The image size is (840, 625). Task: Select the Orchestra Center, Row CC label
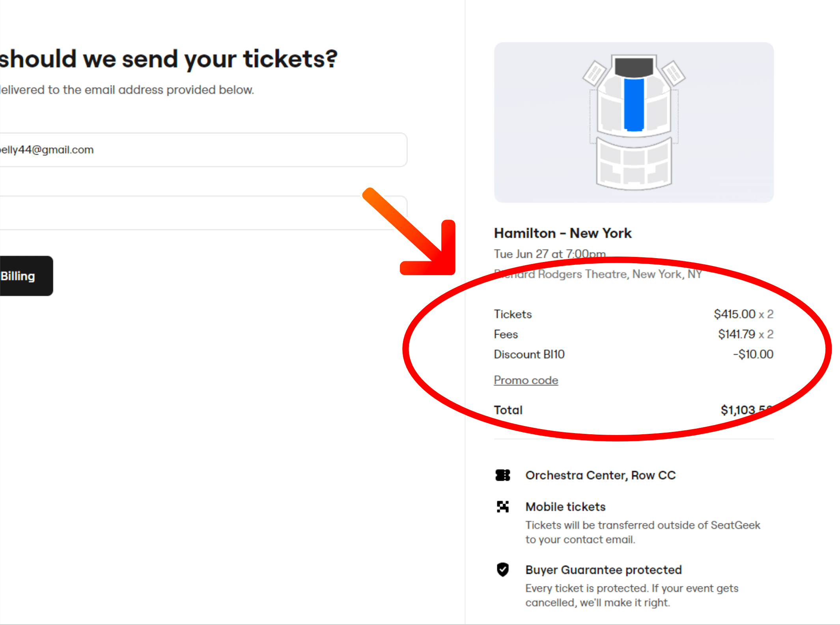click(x=600, y=476)
